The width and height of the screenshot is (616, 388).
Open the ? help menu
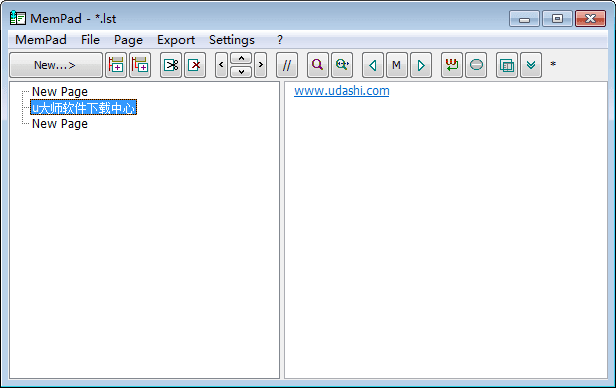(x=280, y=40)
